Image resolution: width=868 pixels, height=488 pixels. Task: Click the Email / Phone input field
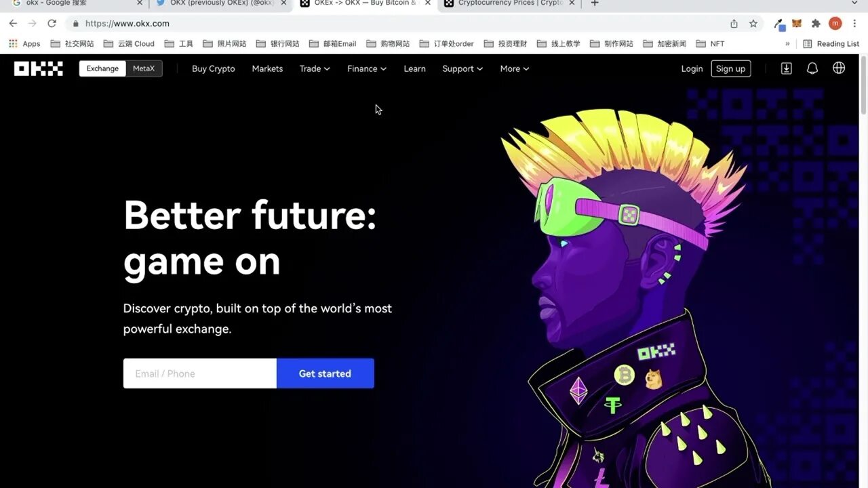tap(200, 373)
